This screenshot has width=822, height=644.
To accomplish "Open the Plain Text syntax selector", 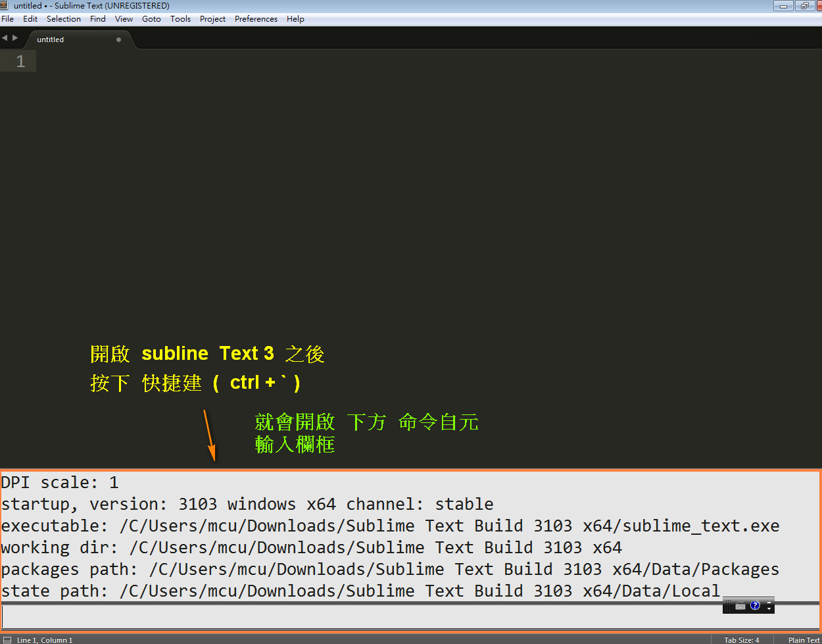I will click(804, 639).
